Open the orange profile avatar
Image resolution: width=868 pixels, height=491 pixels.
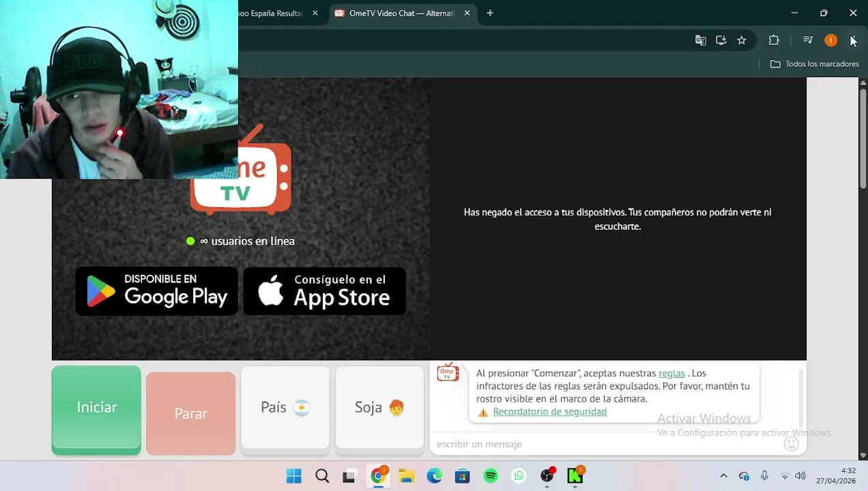click(830, 40)
